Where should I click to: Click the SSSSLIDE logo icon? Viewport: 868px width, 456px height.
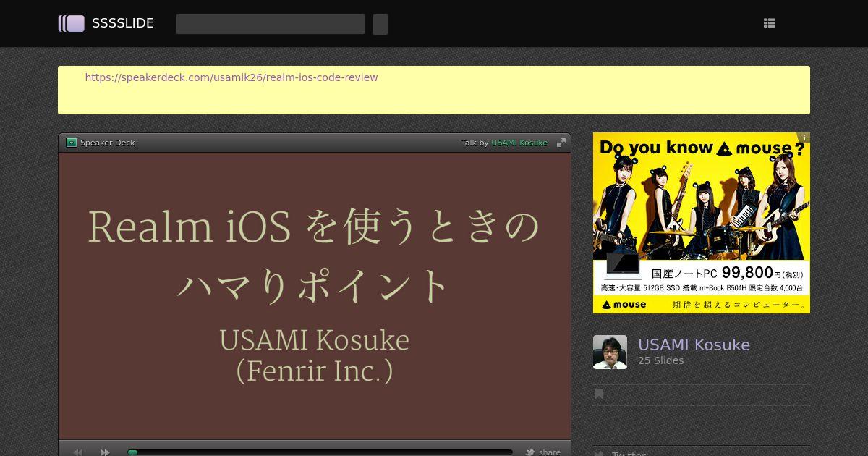coord(71,23)
